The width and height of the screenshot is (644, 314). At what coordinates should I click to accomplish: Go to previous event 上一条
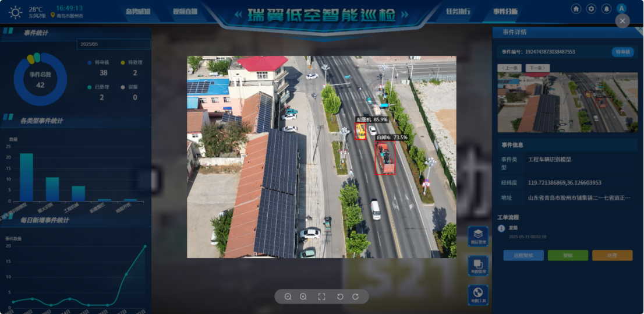click(x=509, y=68)
